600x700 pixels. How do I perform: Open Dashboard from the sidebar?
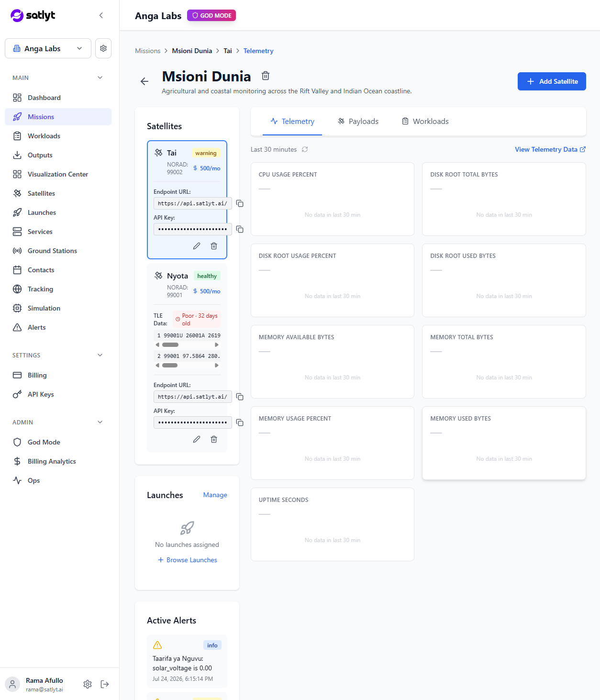click(58, 98)
